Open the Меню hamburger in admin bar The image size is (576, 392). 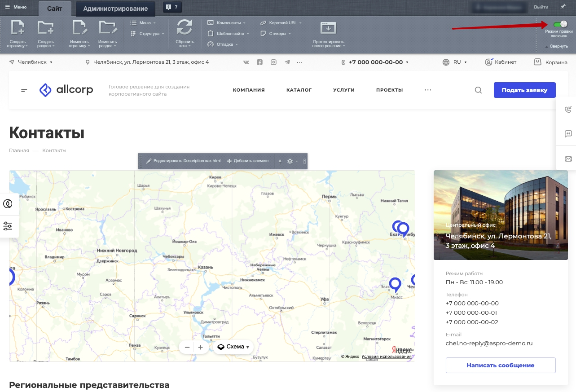point(16,7)
